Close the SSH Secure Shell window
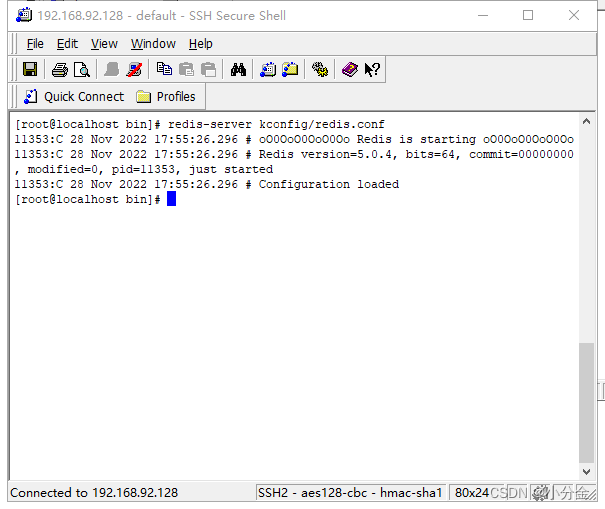 (x=574, y=15)
